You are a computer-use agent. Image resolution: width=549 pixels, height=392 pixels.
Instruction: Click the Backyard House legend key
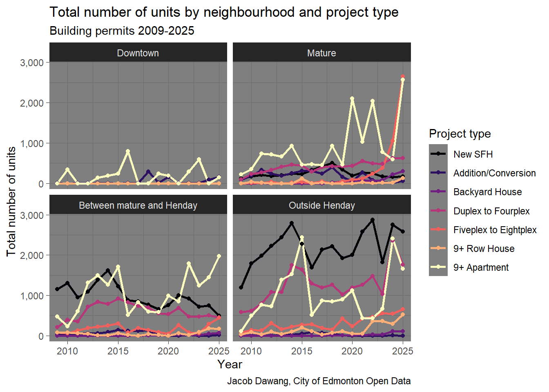[x=438, y=192]
